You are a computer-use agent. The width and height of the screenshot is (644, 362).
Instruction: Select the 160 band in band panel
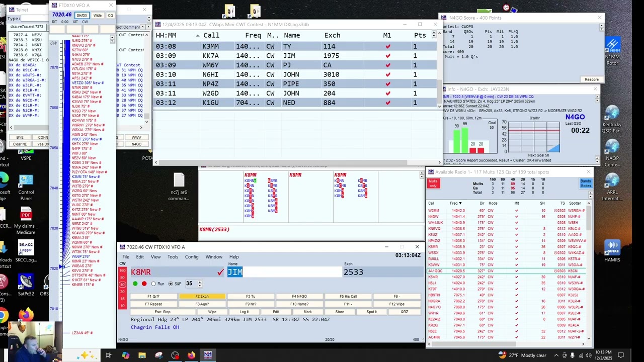[122, 270]
